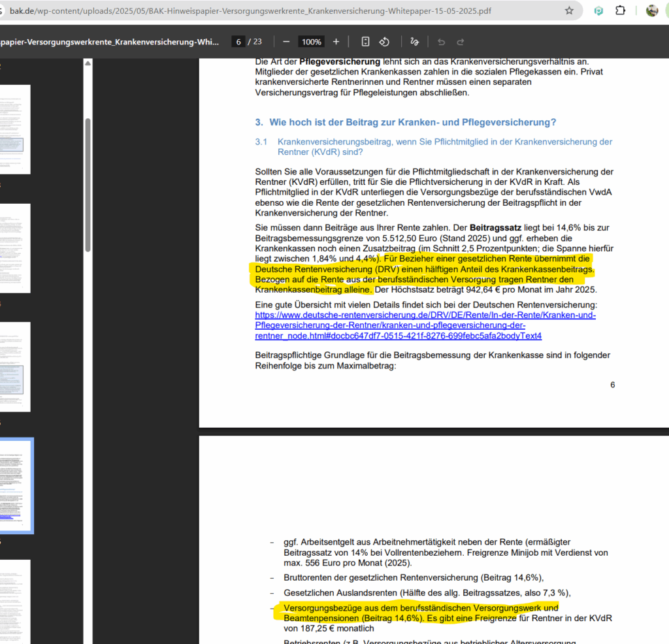
Task: Zoom out the PDF with minus button
Action: coord(286,42)
